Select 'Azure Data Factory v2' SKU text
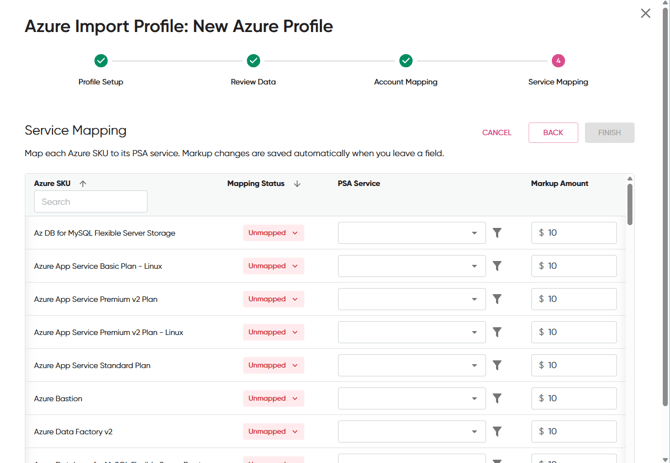 [x=73, y=432]
